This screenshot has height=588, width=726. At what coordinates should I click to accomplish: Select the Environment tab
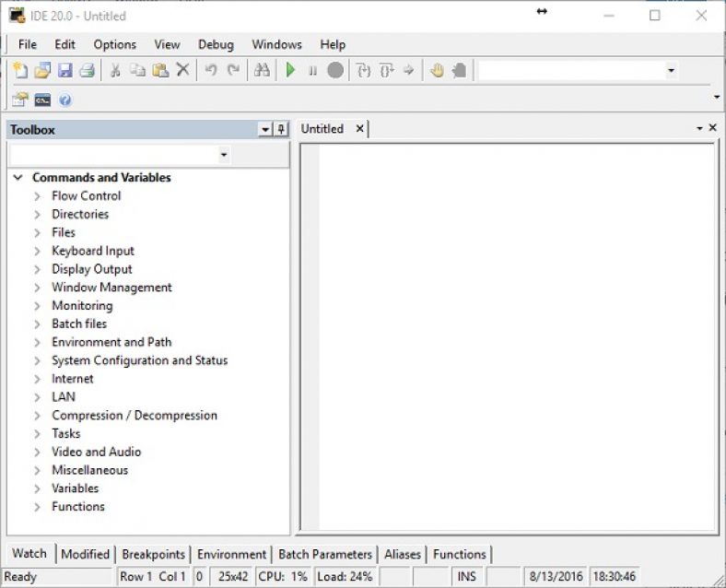(231, 554)
